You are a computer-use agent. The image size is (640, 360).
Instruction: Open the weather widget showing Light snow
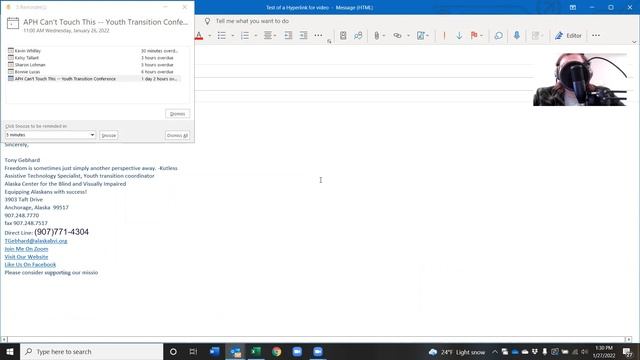[457, 352]
